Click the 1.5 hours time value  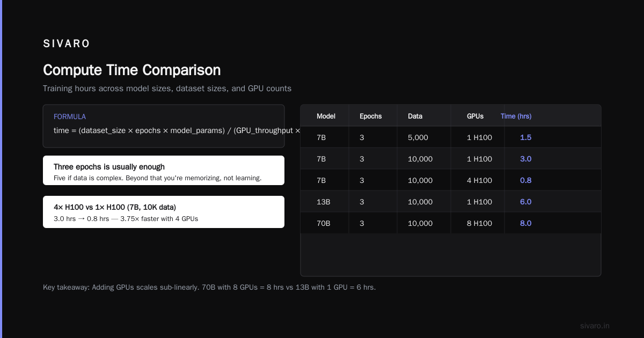525,137
